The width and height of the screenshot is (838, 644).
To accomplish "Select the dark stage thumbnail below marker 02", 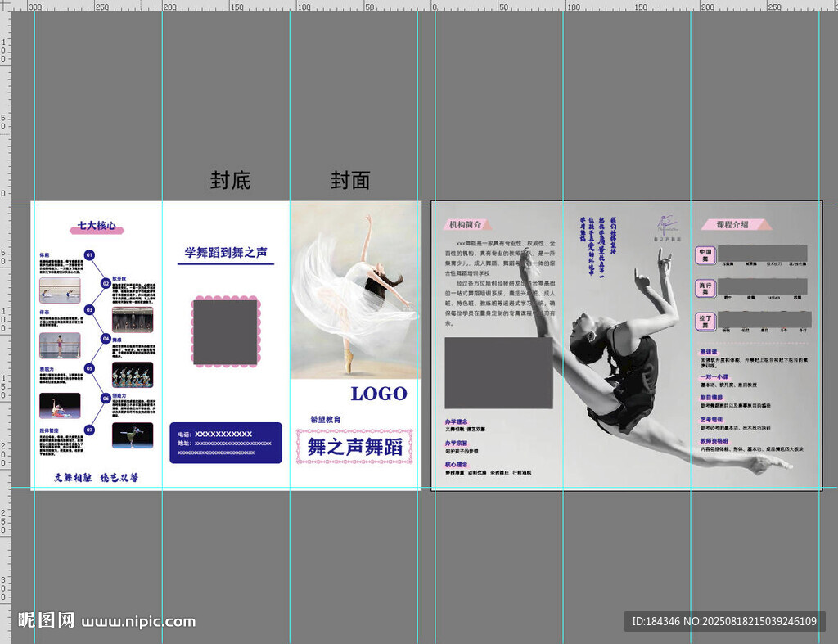I will coord(133,319).
